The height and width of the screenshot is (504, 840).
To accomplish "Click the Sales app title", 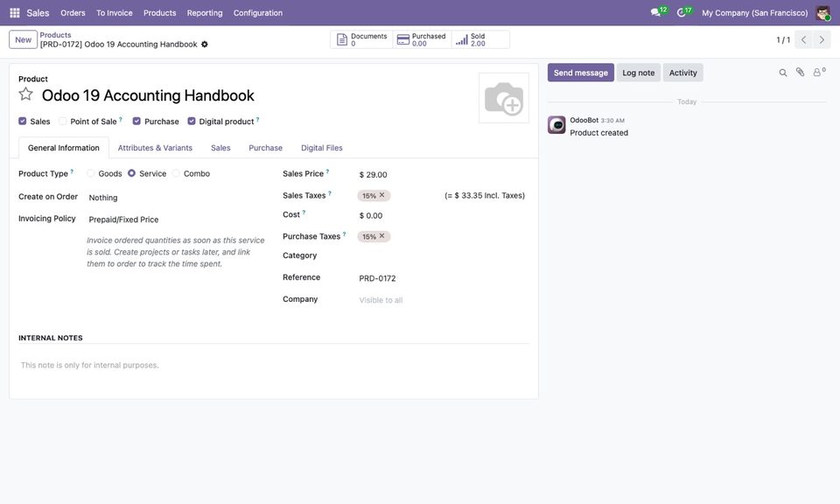I will tap(38, 13).
